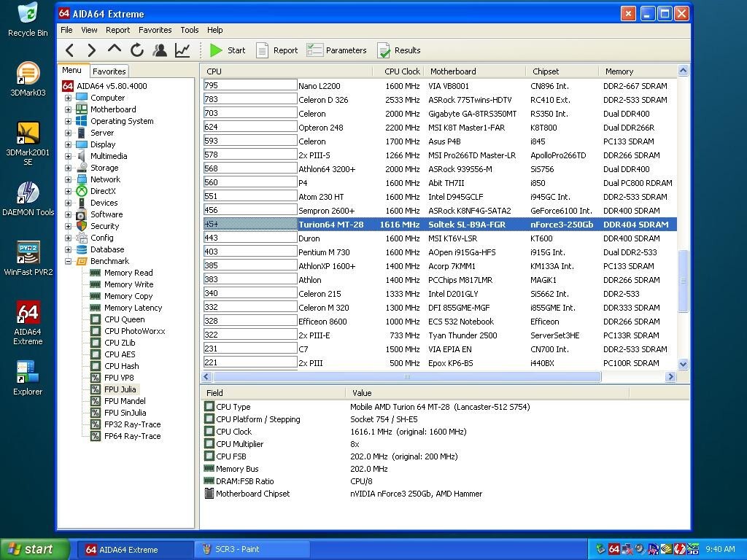
Task: Expand the Motherboard tree node
Action: click(x=68, y=109)
